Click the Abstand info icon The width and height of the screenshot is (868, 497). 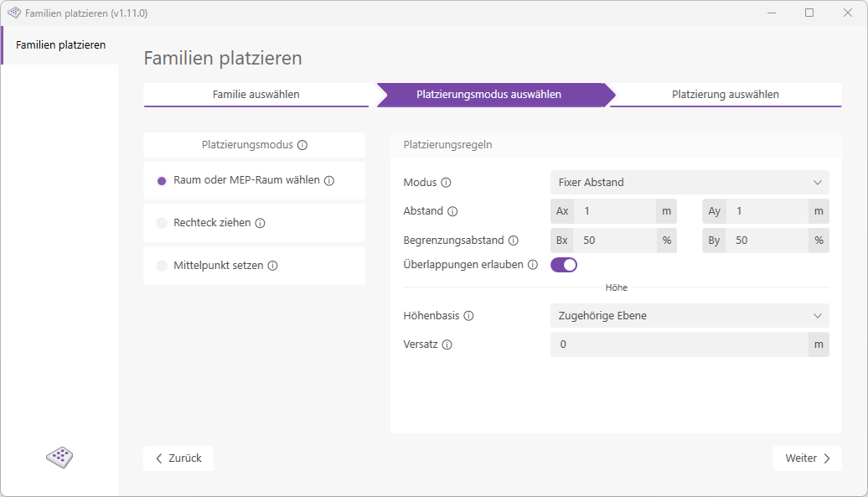point(452,211)
